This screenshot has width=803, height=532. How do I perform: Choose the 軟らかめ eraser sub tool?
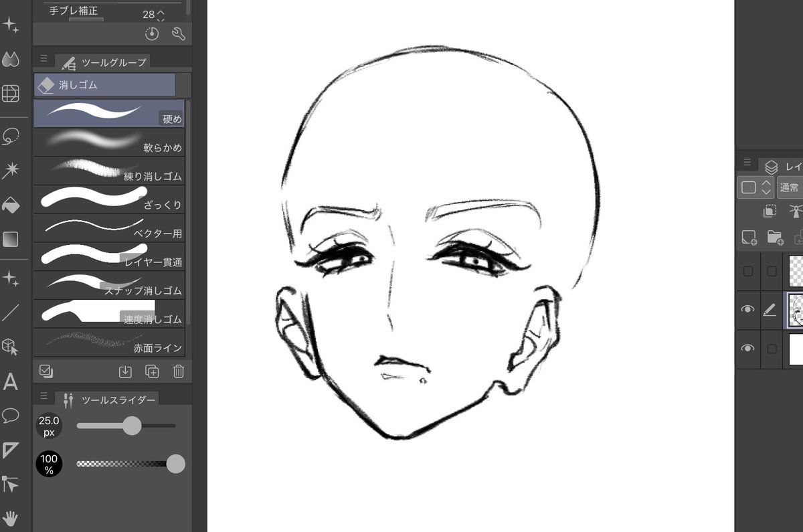(109, 142)
